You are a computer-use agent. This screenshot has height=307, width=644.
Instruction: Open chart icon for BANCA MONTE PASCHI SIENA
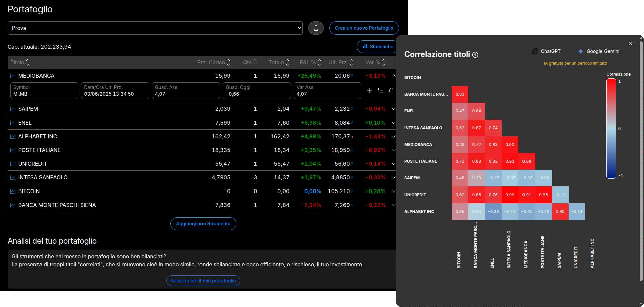pyautogui.click(x=13, y=205)
